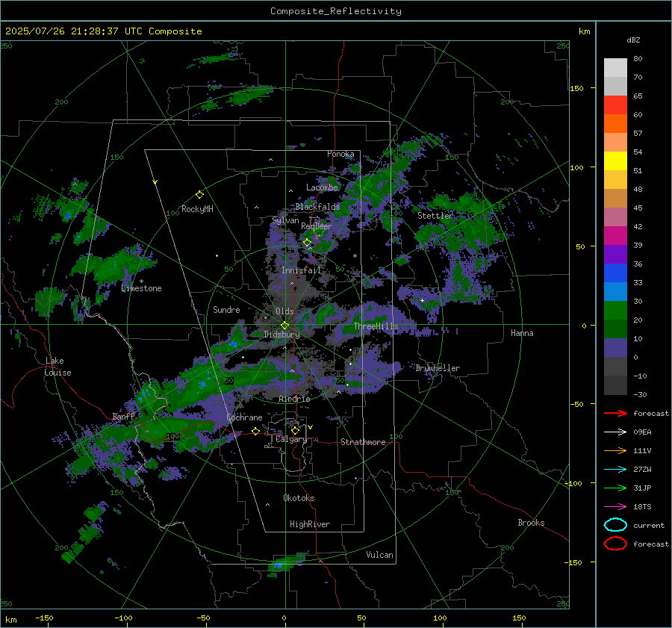Click the Lake Louise label

point(57,367)
